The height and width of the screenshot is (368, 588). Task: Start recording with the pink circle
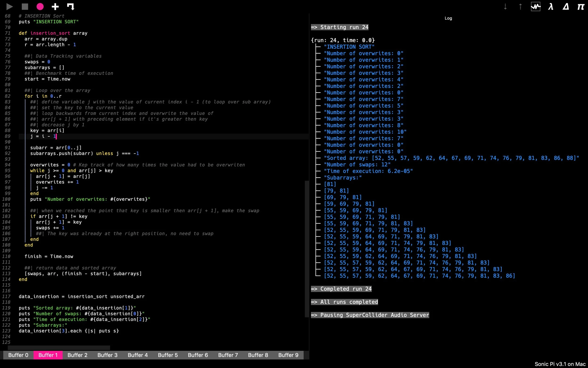40,7
